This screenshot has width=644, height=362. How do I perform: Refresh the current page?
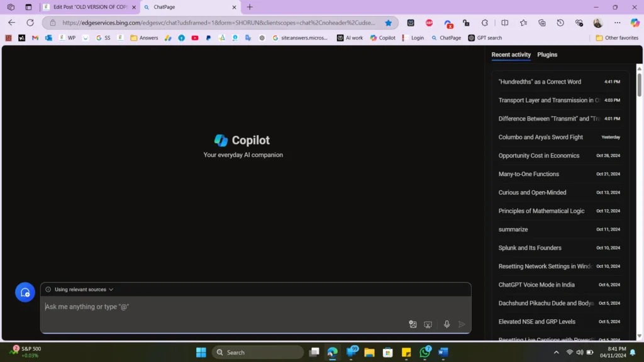[30, 23]
